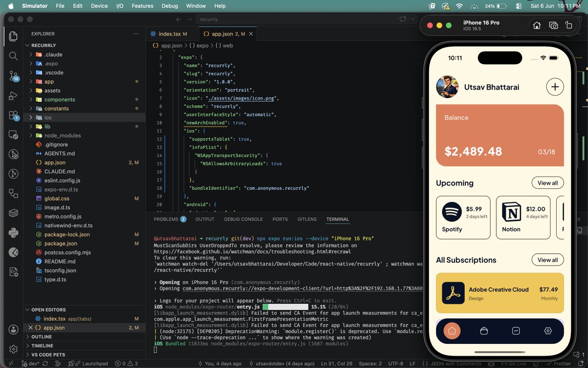Switch to the PROBLEMS panel tab
Screen dimensions: 588x368
170,219
